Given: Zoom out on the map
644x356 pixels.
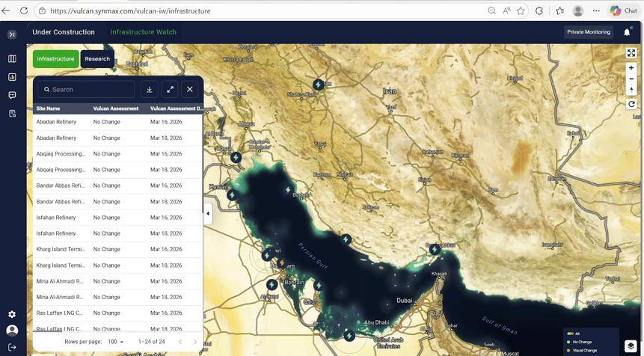Looking at the screenshot, I should coord(631,79).
